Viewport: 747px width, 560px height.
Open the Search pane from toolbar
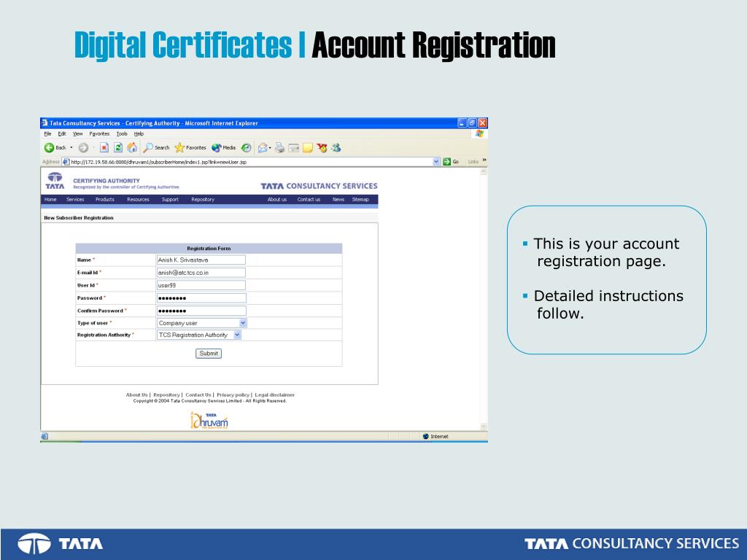[157, 147]
